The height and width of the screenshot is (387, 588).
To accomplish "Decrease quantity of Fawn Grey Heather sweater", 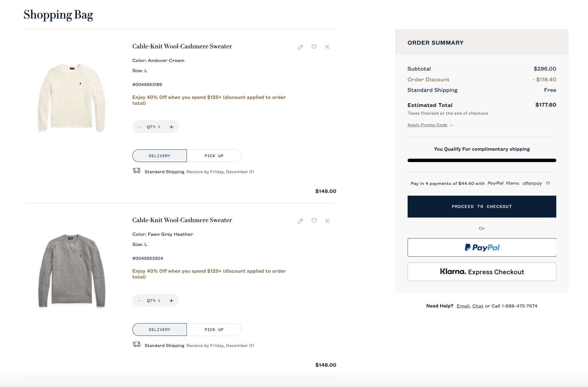I will click(x=139, y=301).
